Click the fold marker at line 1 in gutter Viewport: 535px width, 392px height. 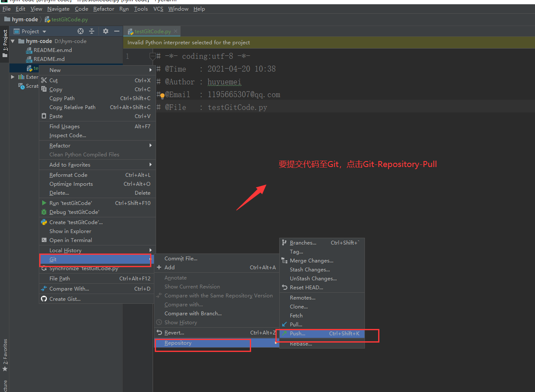click(x=153, y=56)
